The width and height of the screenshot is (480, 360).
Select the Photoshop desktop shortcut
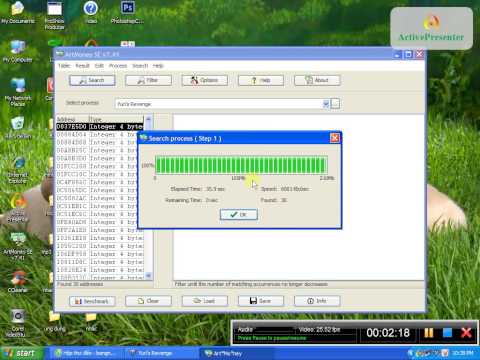(x=128, y=13)
